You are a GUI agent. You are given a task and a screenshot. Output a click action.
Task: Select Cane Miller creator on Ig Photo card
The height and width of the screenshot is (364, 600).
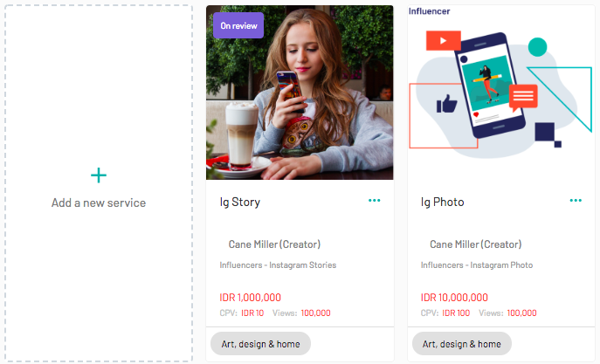click(x=476, y=244)
